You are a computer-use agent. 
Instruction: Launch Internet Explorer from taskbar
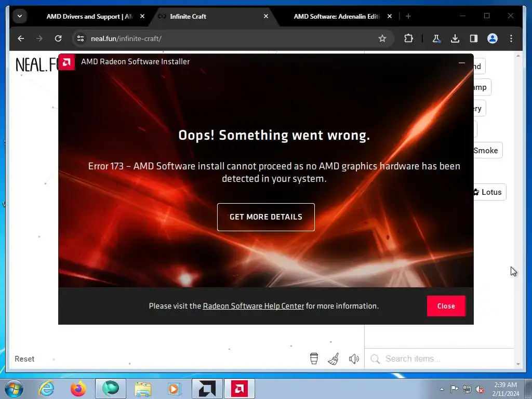pyautogui.click(x=46, y=389)
